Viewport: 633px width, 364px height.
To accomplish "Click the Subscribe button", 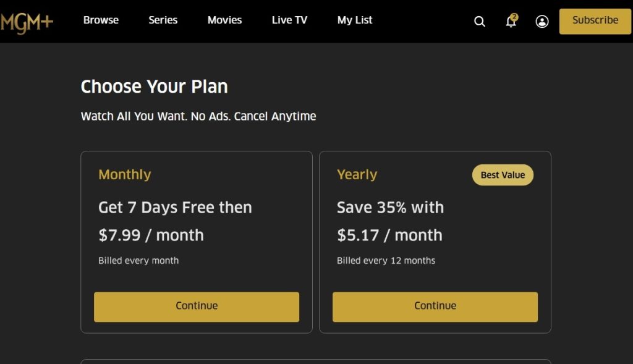I will click(594, 20).
